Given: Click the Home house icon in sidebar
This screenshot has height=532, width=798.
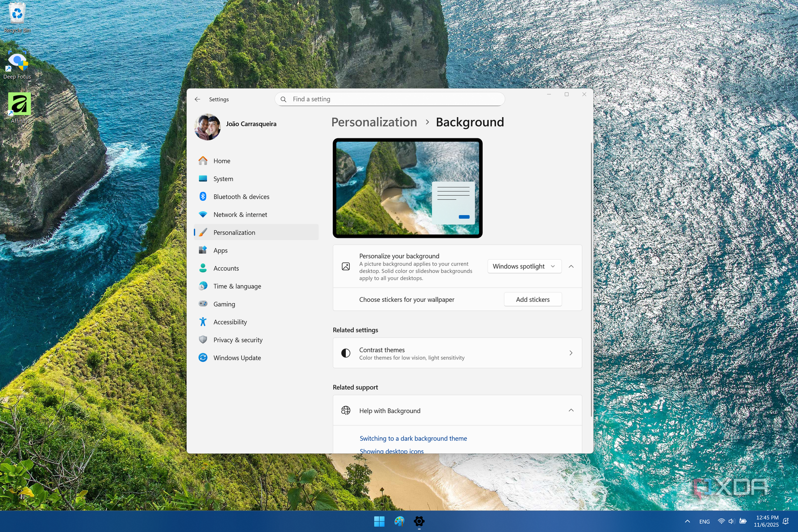Looking at the screenshot, I should pyautogui.click(x=203, y=161).
